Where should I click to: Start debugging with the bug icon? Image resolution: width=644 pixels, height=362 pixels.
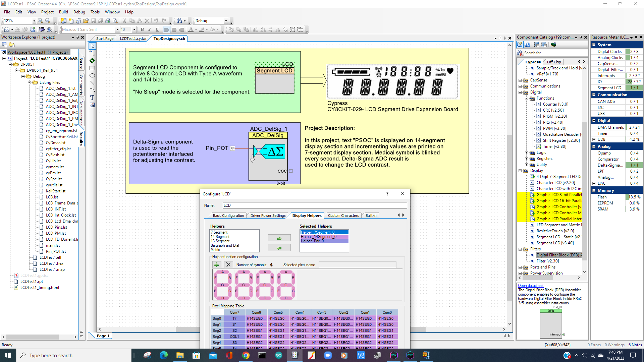click(49, 29)
